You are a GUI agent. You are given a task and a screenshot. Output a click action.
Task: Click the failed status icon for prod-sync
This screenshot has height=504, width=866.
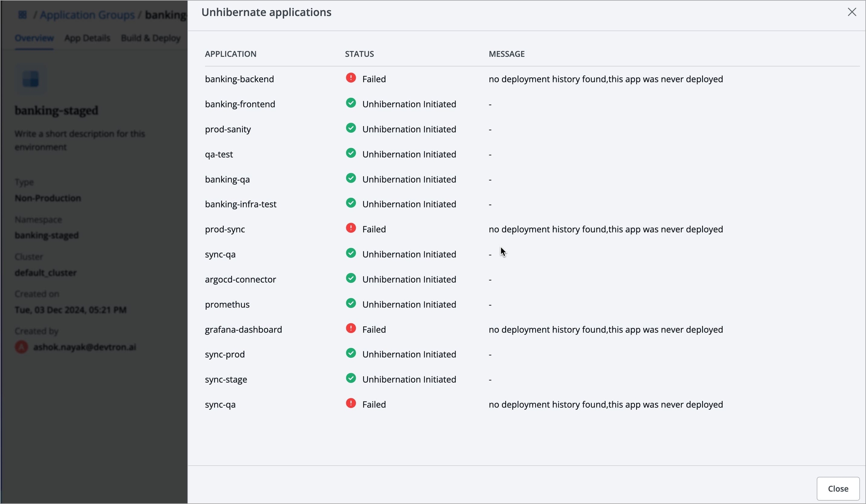(351, 228)
